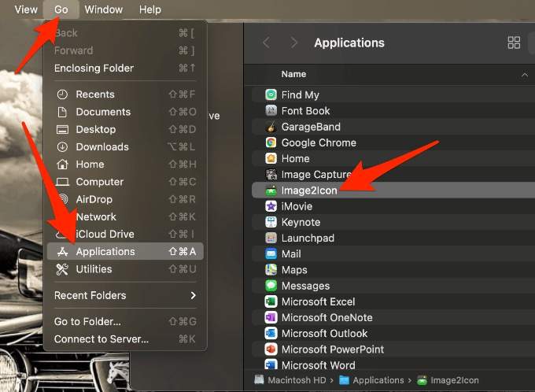The width and height of the screenshot is (535, 392).
Task: Select the Microsoft Word icon
Action: pyautogui.click(x=271, y=364)
